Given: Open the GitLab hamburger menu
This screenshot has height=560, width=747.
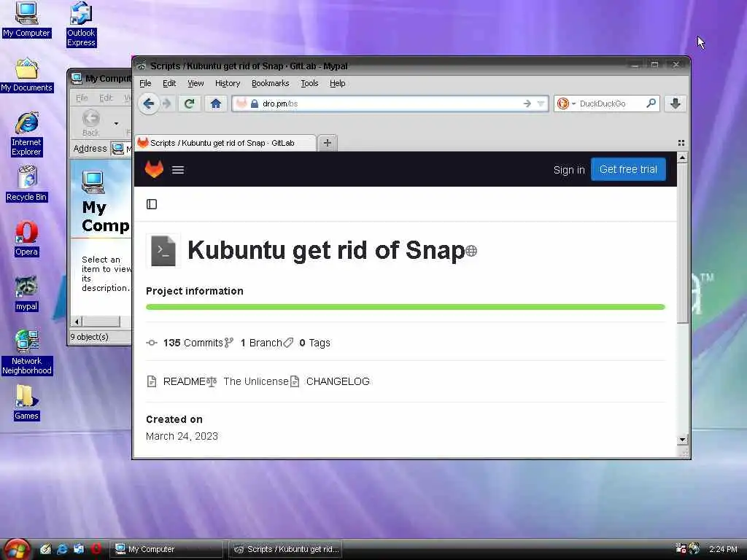Looking at the screenshot, I should pos(178,170).
